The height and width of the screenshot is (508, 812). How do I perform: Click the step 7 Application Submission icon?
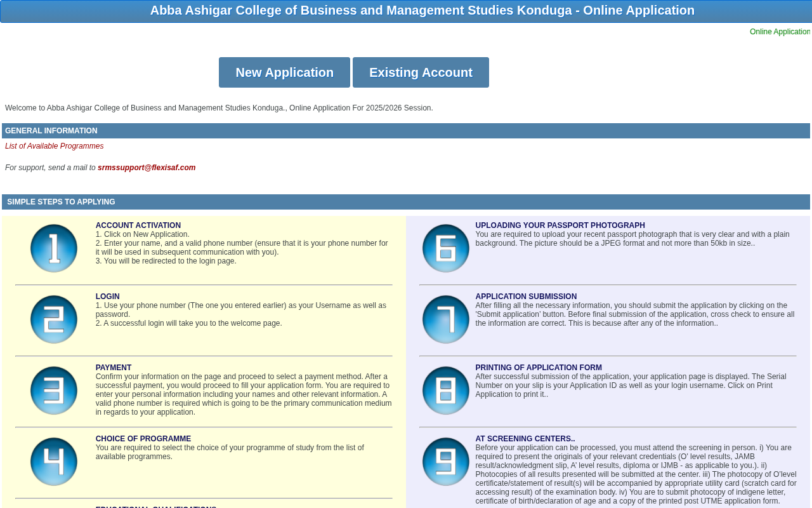coord(446,319)
